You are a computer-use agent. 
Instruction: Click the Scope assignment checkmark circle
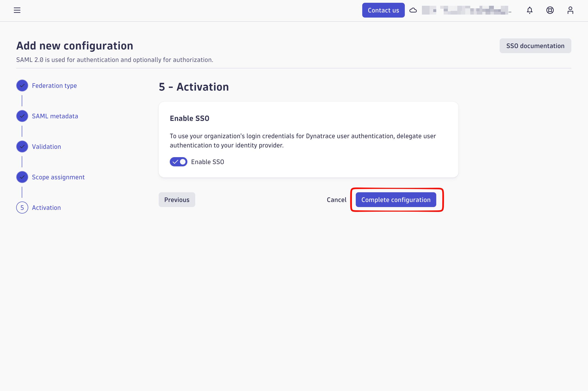pyautogui.click(x=22, y=177)
